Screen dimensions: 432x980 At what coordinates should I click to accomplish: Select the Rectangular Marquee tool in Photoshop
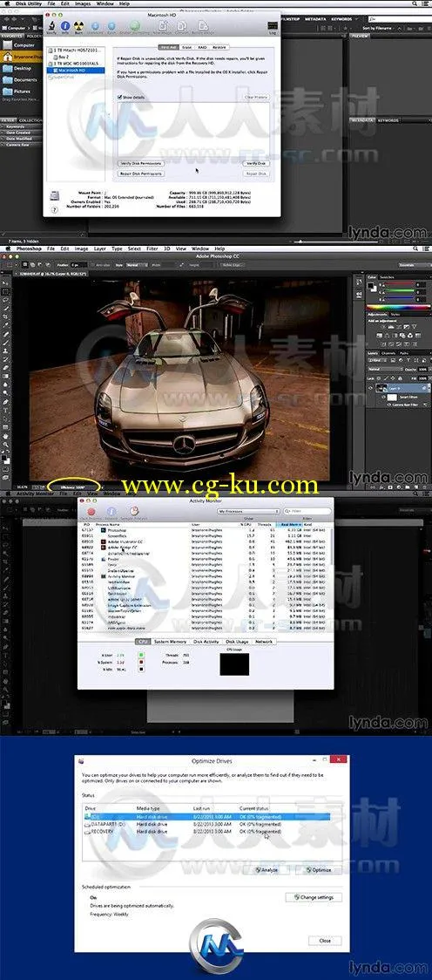[5, 291]
